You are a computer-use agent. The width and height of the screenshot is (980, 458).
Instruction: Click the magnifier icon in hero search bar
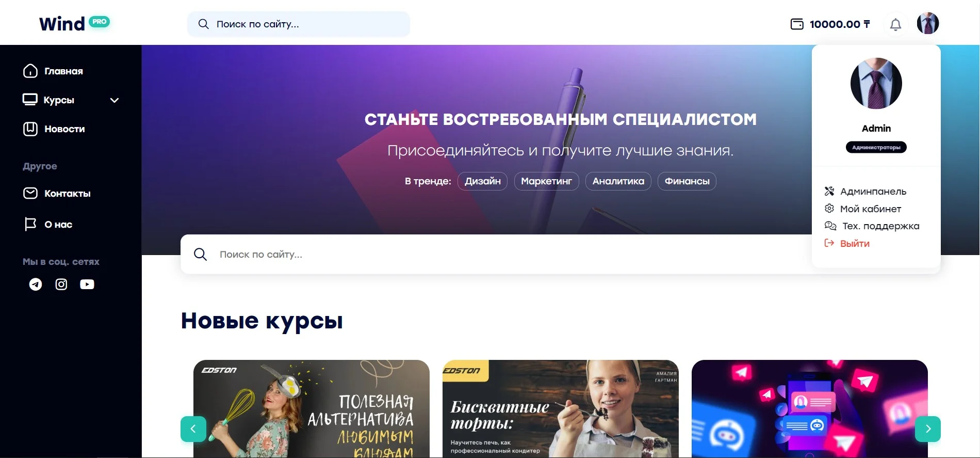coord(200,254)
